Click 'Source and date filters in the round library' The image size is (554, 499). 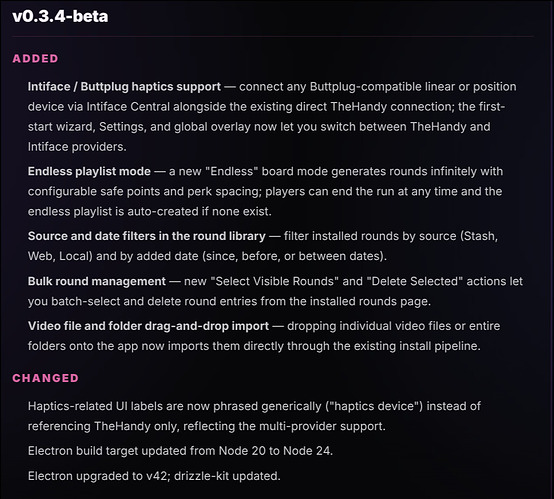click(147, 236)
